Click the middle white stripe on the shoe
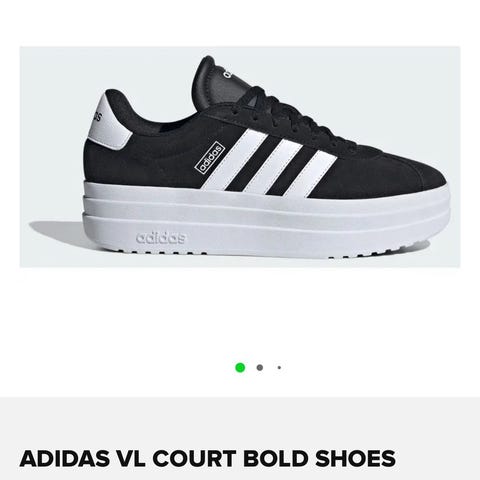Image resolution: width=480 pixels, height=480 pixels. pos(273,166)
